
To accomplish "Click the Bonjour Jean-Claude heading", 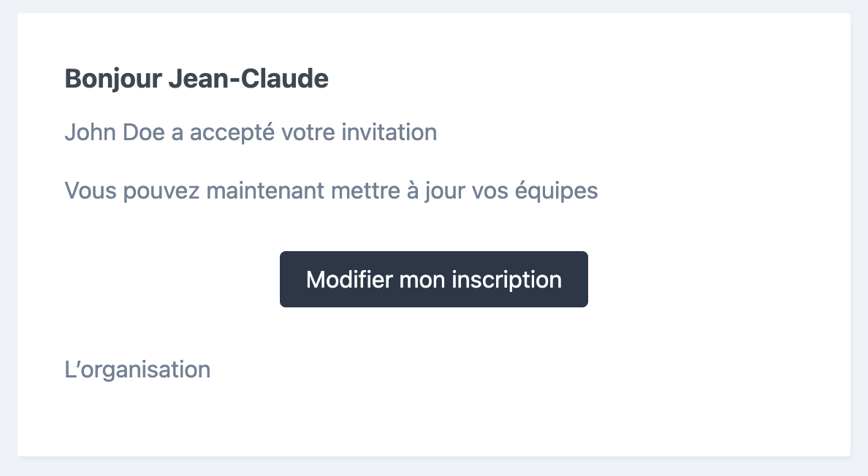I will pos(197,79).
